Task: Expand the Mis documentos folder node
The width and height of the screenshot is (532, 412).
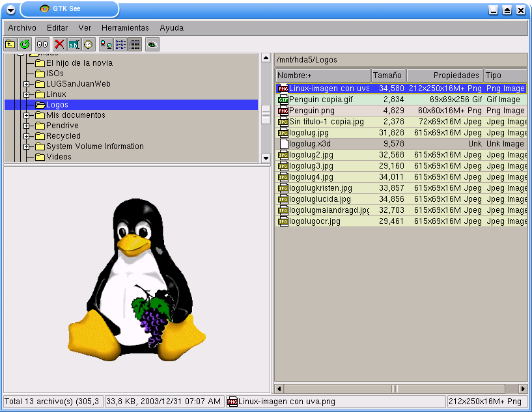Action: pos(27,115)
